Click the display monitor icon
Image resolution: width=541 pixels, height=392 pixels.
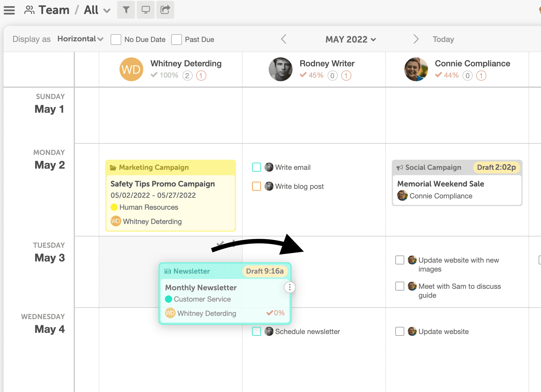pos(146,10)
